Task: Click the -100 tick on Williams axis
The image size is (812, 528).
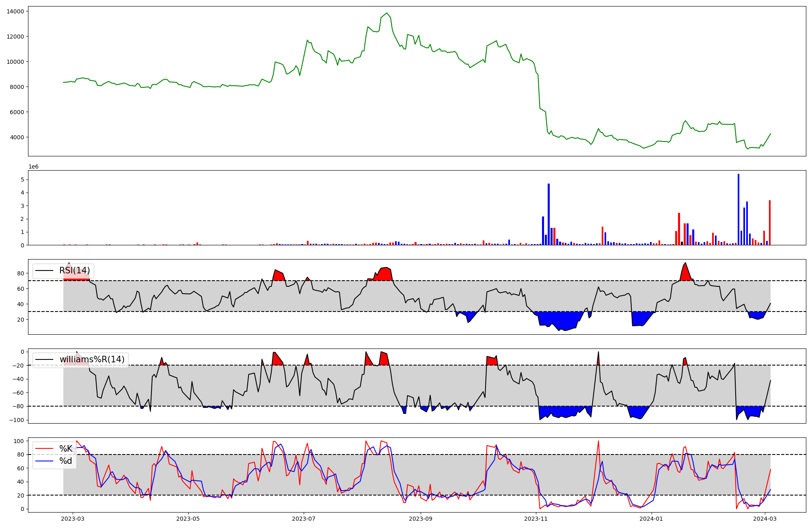Action: [16, 420]
